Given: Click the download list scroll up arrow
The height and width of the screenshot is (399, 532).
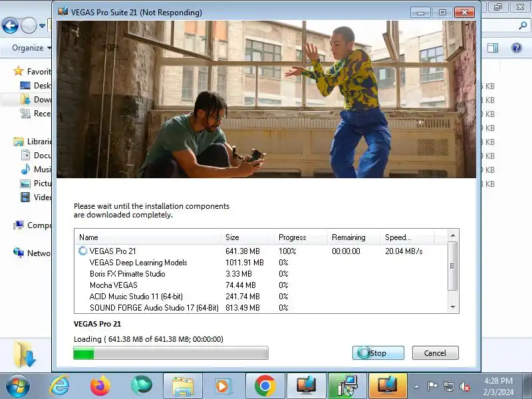Looking at the screenshot, I should (x=453, y=235).
